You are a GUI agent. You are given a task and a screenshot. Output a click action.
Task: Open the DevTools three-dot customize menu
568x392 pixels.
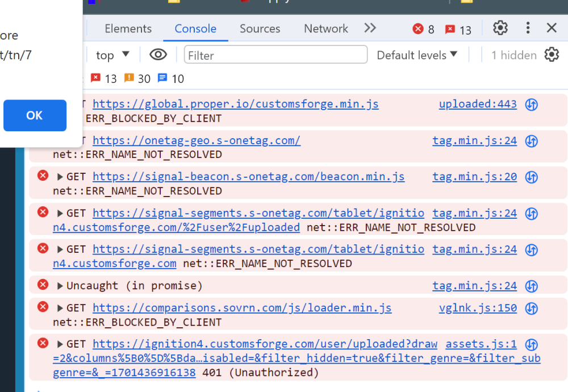[528, 28]
